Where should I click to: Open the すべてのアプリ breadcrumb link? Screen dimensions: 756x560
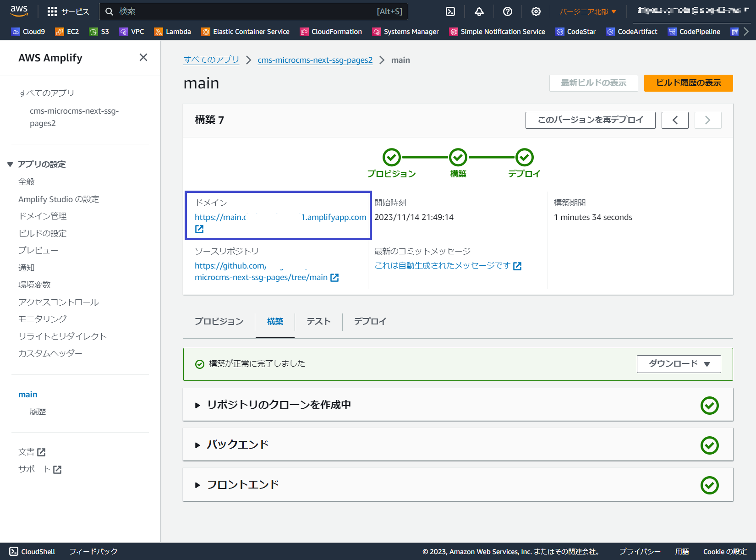coord(211,60)
